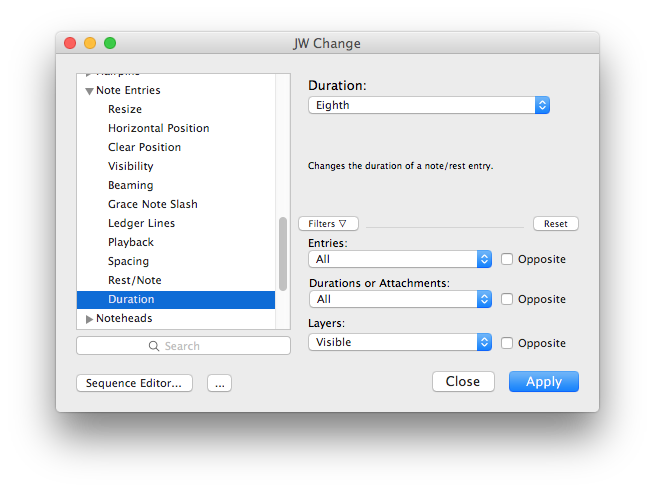This screenshot has width=655, height=492.
Task: Select the Rest/Note list item
Action: pos(135,280)
